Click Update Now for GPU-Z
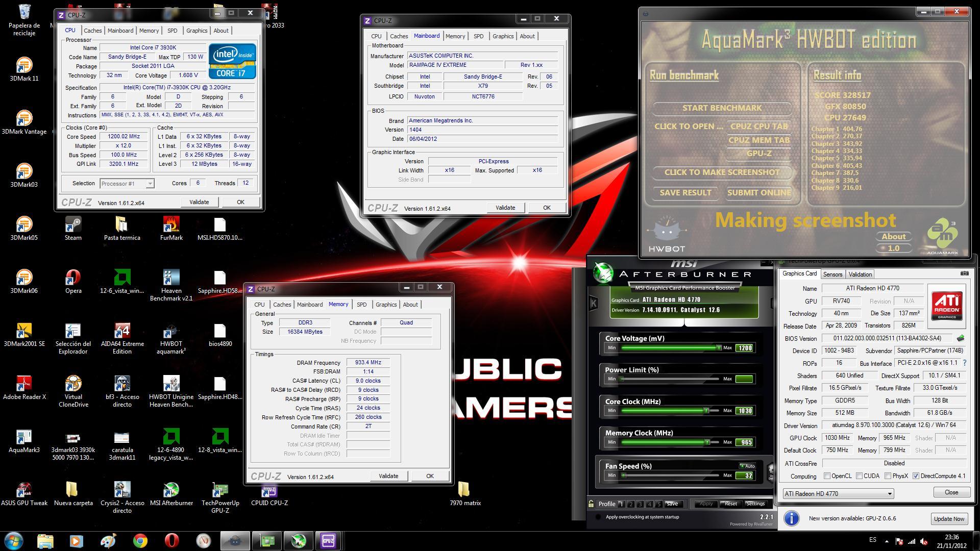980x551 pixels. pyautogui.click(x=949, y=519)
